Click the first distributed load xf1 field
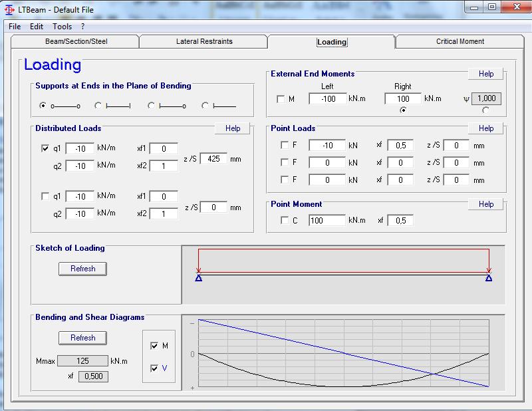The image size is (532, 411). pyautogui.click(x=164, y=149)
